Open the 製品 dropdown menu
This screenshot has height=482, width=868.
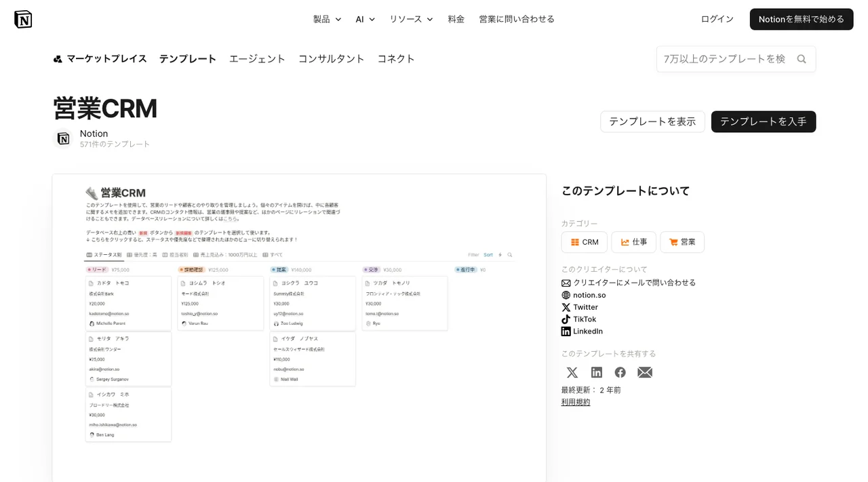point(327,19)
